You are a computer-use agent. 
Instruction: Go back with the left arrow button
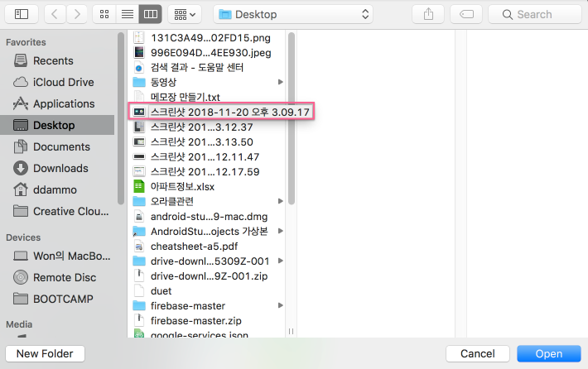pyautogui.click(x=55, y=14)
